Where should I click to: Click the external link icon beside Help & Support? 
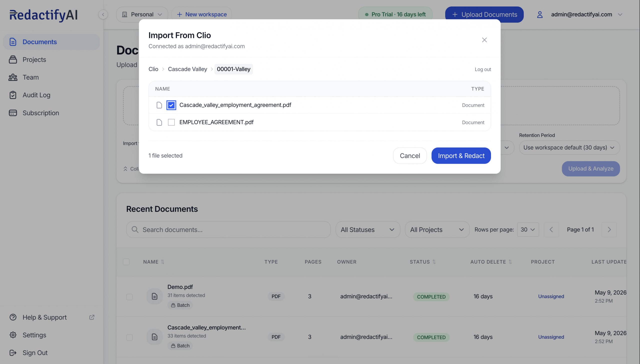pyautogui.click(x=92, y=317)
